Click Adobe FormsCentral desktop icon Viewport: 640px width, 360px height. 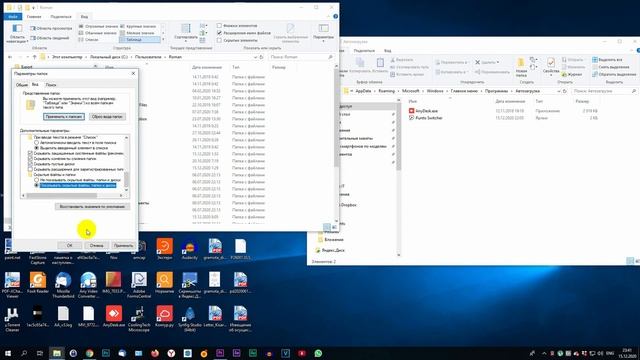click(139, 285)
